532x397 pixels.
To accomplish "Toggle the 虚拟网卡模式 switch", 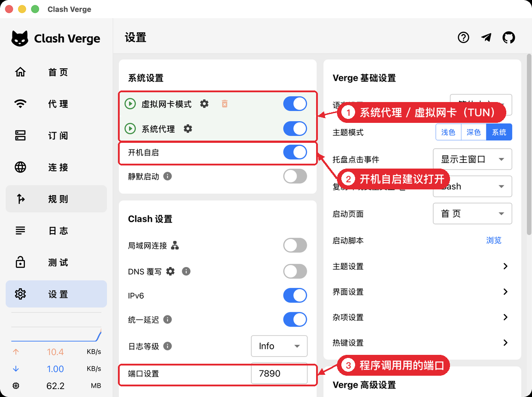I will 295,104.
